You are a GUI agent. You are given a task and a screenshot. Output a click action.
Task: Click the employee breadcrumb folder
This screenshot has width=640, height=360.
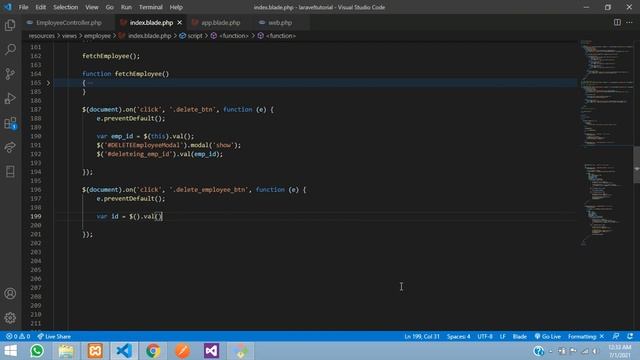point(97,36)
